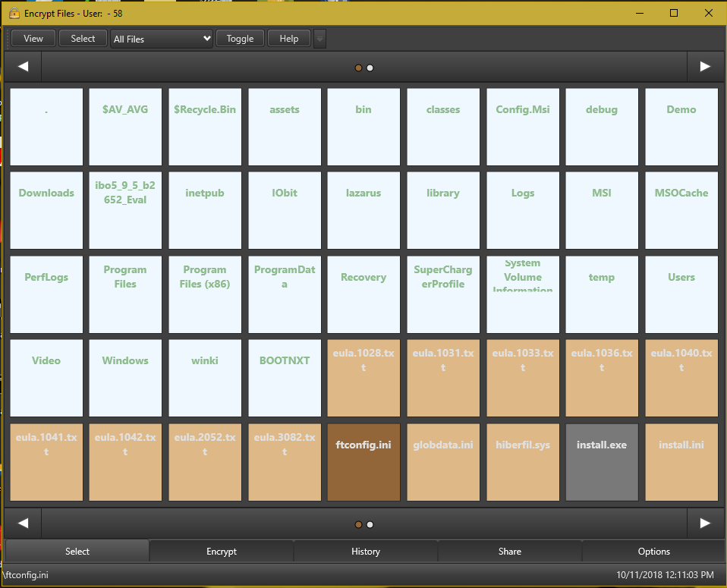The width and height of the screenshot is (727, 588).
Task: Click the bottom right next-page arrow
Action: 705,523
